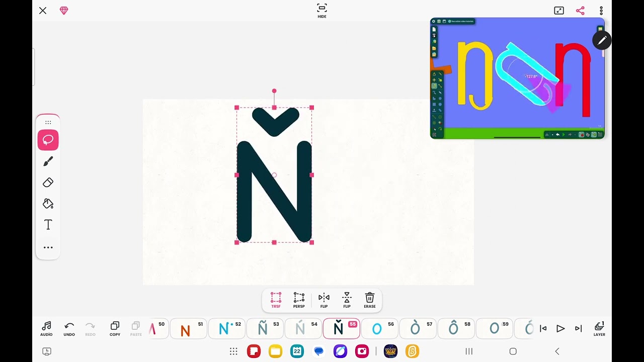This screenshot has height=362, width=644.
Task: Jump to first frame
Action: [x=543, y=329]
